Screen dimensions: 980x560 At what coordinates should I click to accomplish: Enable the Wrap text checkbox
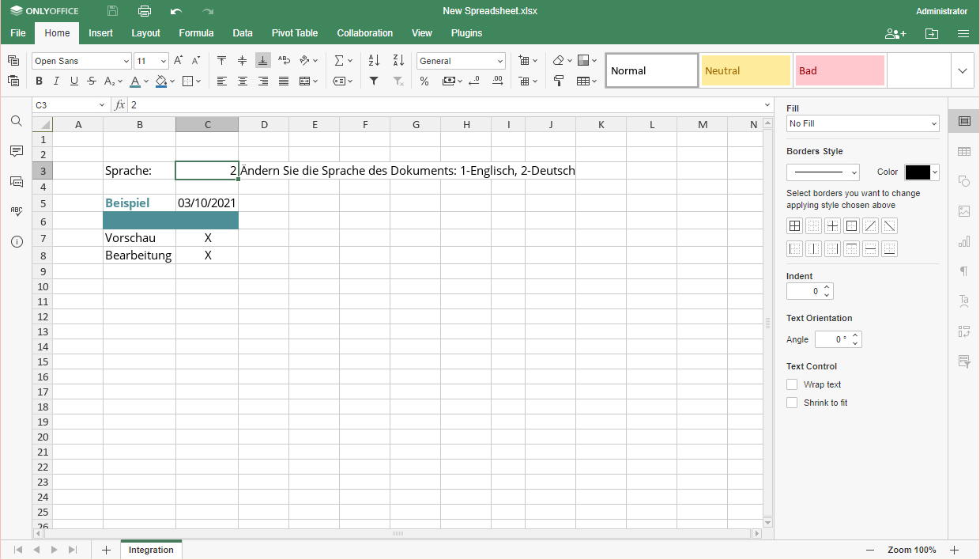click(792, 384)
